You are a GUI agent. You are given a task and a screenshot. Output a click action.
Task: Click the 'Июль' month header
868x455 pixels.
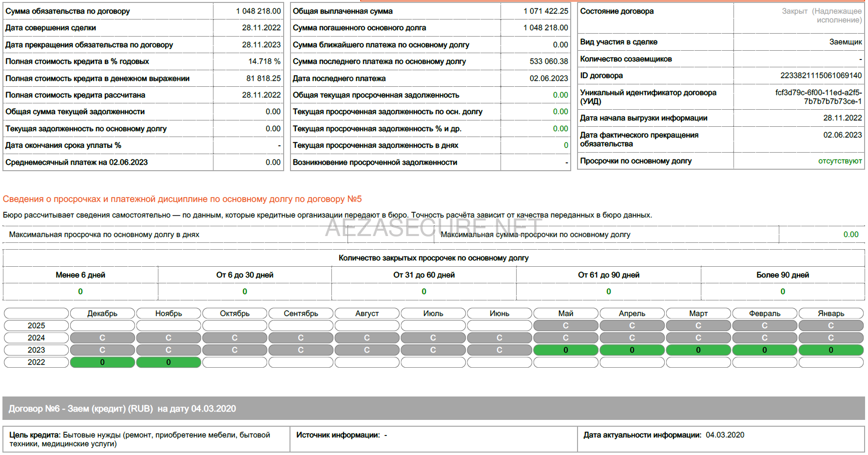(x=433, y=314)
